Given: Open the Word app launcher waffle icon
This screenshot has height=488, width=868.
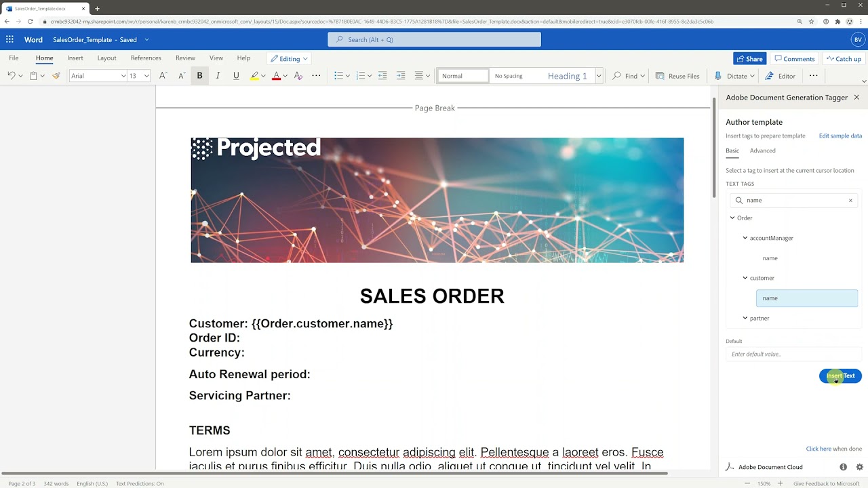Looking at the screenshot, I should click(x=9, y=39).
